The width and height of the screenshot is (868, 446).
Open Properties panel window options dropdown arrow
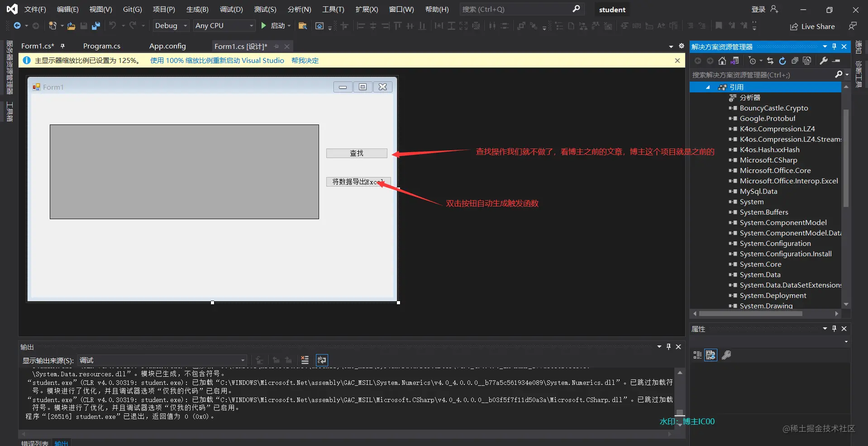pyautogui.click(x=825, y=329)
